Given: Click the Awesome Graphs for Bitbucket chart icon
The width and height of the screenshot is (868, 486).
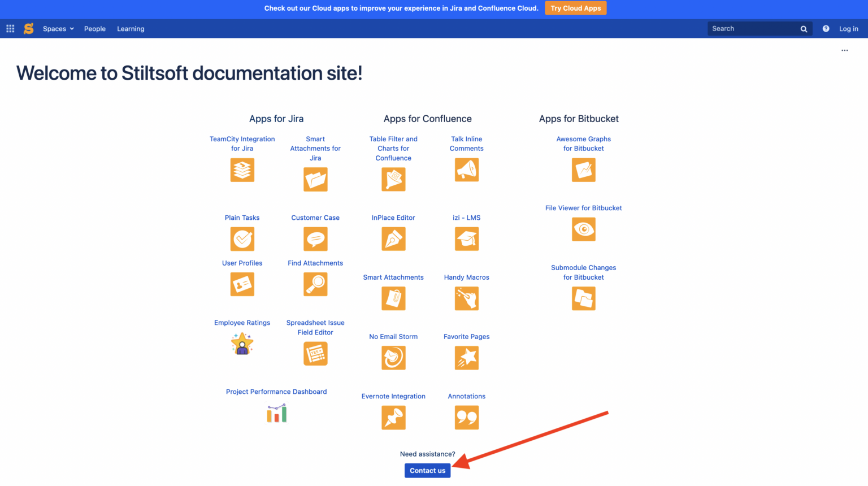Looking at the screenshot, I should click(583, 170).
